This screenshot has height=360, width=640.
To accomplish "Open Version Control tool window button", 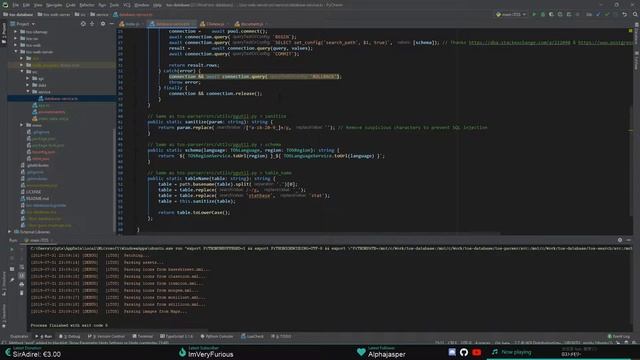I will coord(107,336).
